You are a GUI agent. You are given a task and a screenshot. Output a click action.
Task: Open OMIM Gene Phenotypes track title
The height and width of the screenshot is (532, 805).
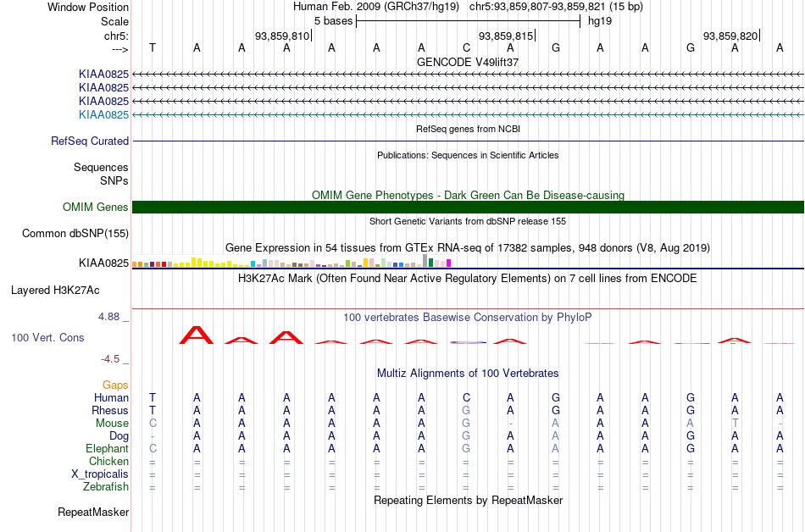[468, 195]
